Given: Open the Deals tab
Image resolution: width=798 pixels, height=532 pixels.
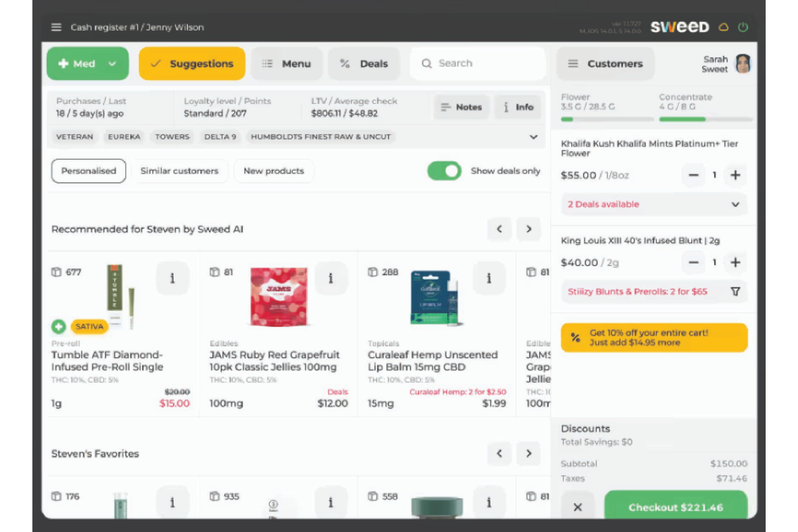Looking at the screenshot, I should coord(364,64).
